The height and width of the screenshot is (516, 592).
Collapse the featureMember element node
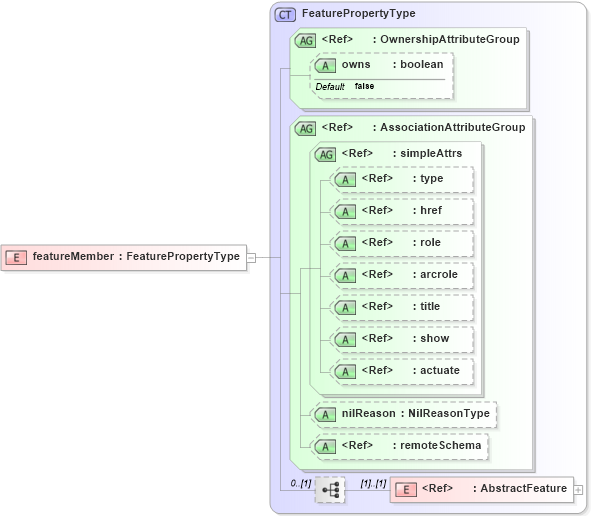point(251,258)
